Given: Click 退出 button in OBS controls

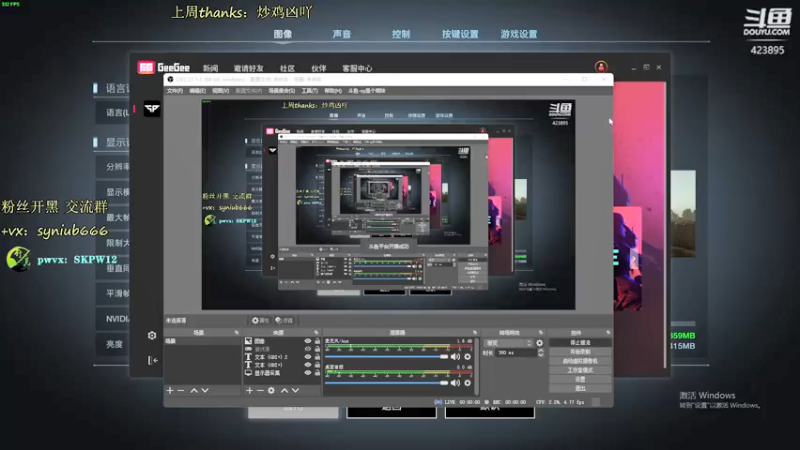Looking at the screenshot, I should point(580,388).
